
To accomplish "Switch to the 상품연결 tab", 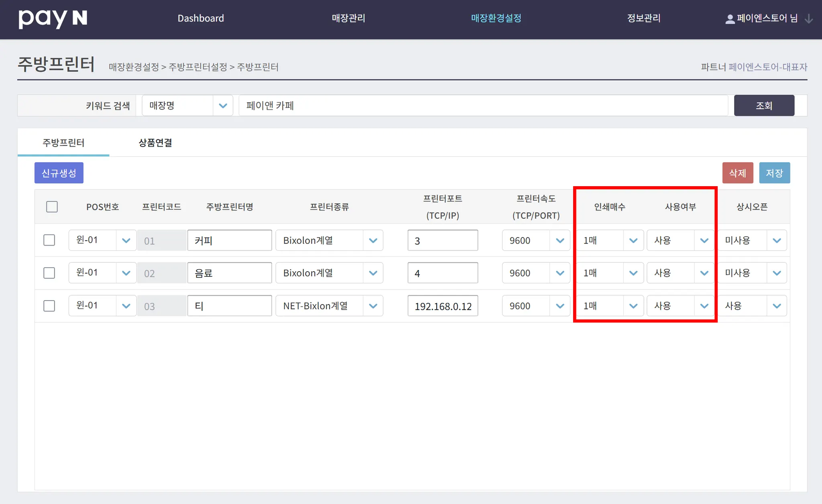I will click(155, 143).
